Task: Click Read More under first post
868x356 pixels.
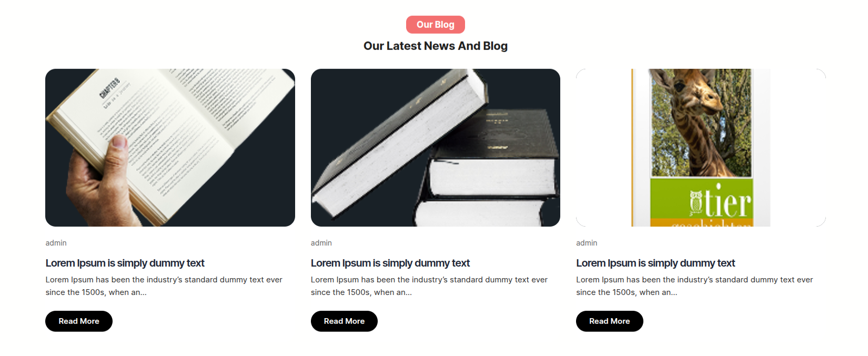Action: pos(79,321)
